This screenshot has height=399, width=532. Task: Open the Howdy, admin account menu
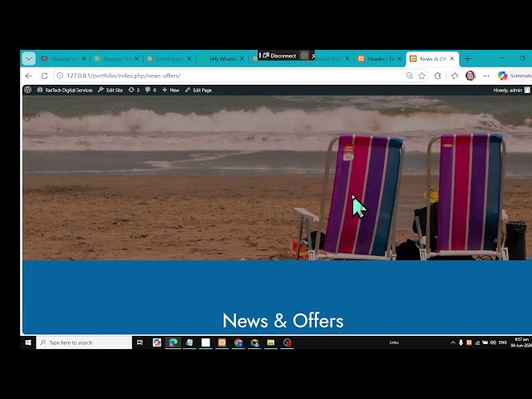[x=511, y=90]
